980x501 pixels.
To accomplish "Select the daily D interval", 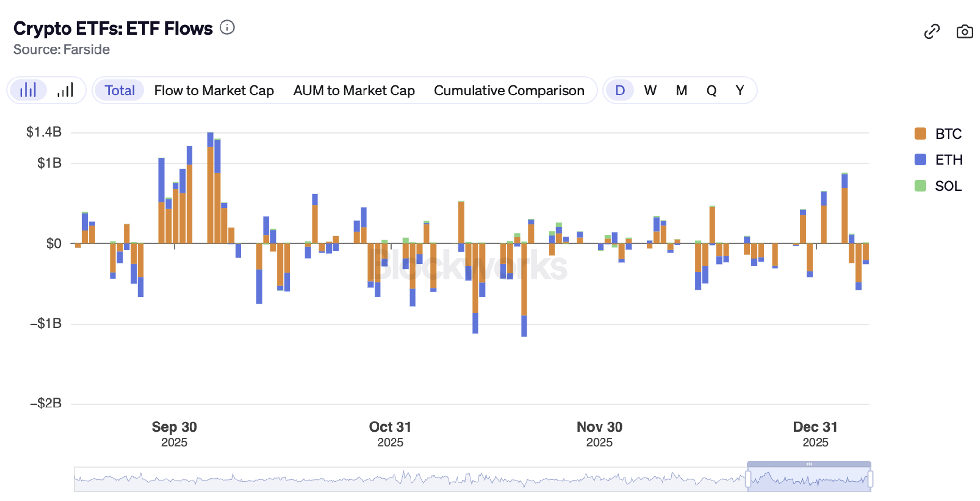I will 619,91.
